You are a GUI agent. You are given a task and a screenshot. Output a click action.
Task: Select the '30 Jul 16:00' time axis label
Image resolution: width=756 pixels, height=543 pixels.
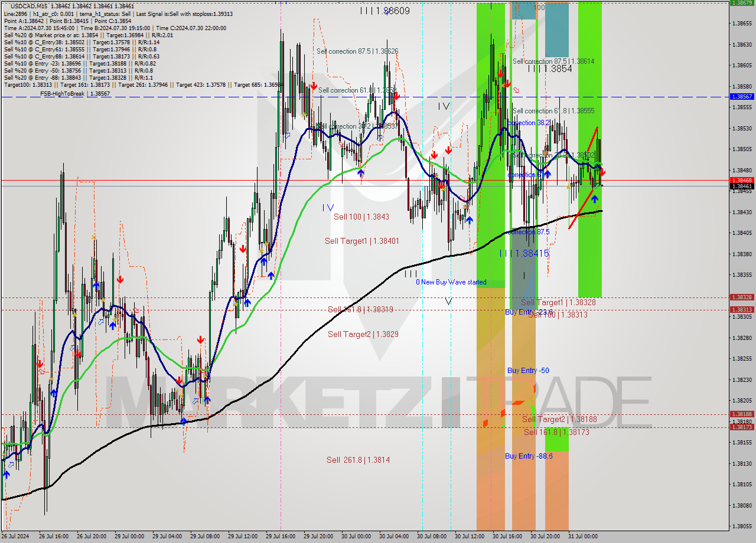click(507, 537)
